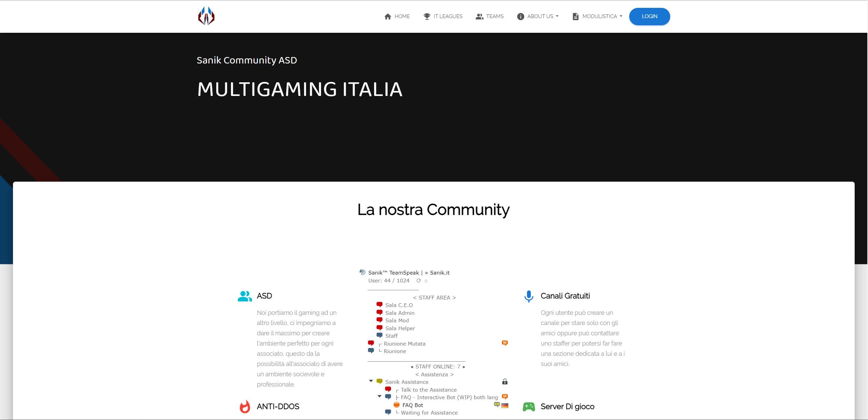Click the TeamSpeak server icon
The height and width of the screenshot is (420, 868).
click(x=362, y=272)
